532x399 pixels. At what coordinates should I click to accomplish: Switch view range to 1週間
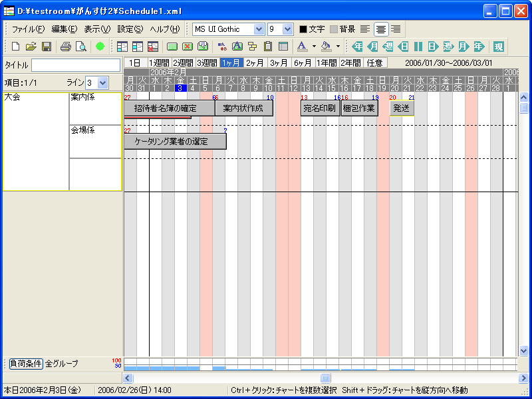(x=159, y=63)
